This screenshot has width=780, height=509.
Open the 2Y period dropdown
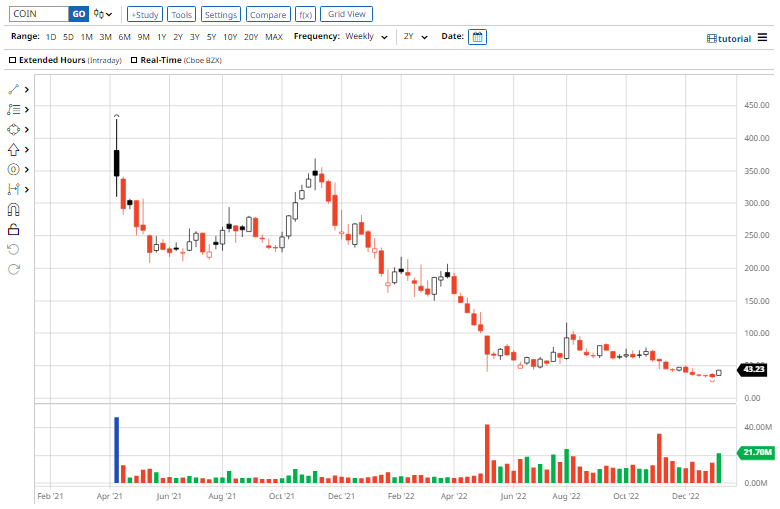point(415,37)
